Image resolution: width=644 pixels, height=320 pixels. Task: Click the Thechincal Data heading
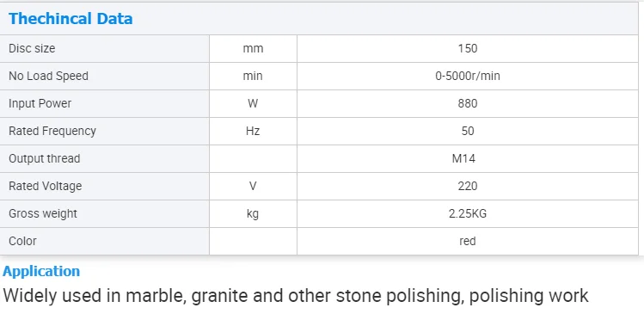[71, 19]
